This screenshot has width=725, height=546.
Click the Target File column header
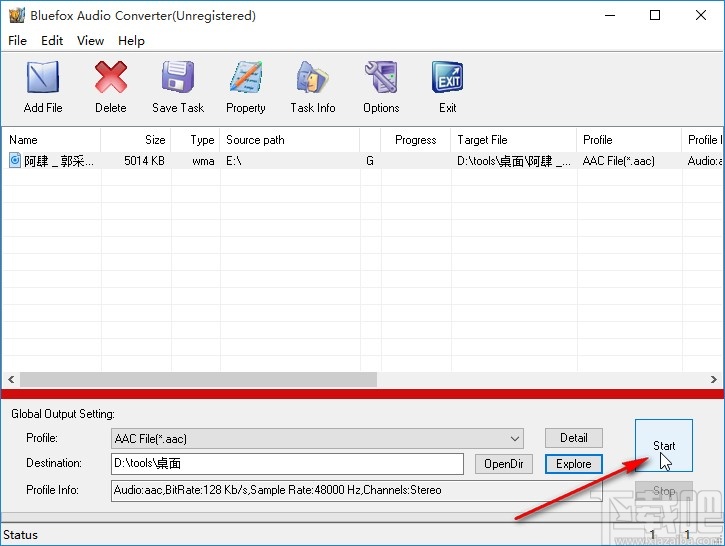click(514, 140)
